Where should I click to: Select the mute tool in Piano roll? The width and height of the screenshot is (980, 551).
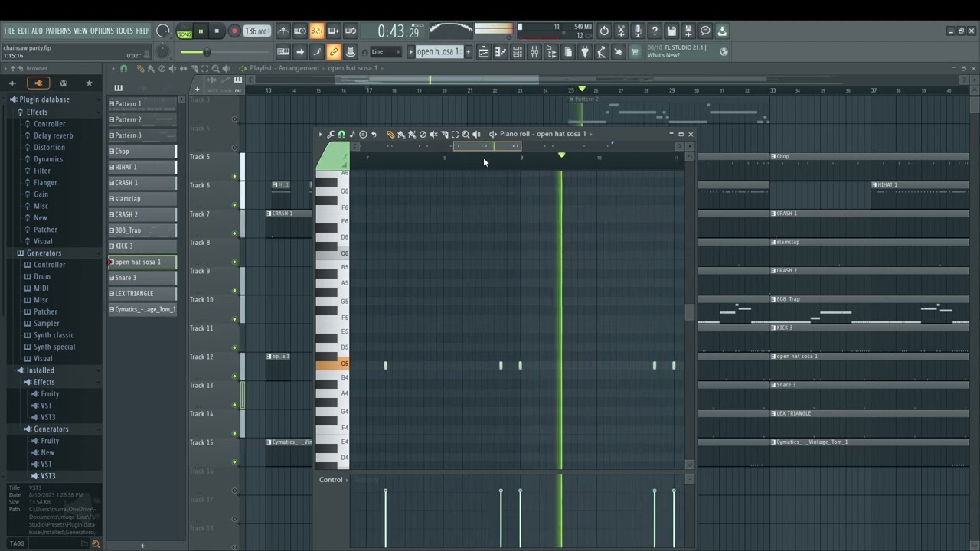(433, 134)
